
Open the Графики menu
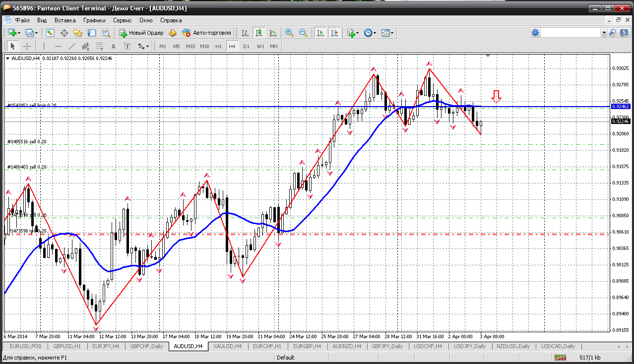click(x=94, y=20)
